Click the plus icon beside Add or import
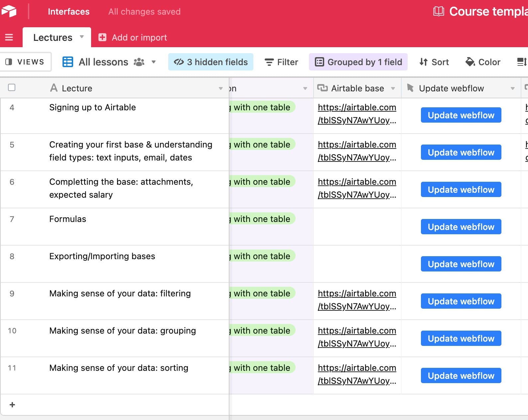 tap(102, 37)
